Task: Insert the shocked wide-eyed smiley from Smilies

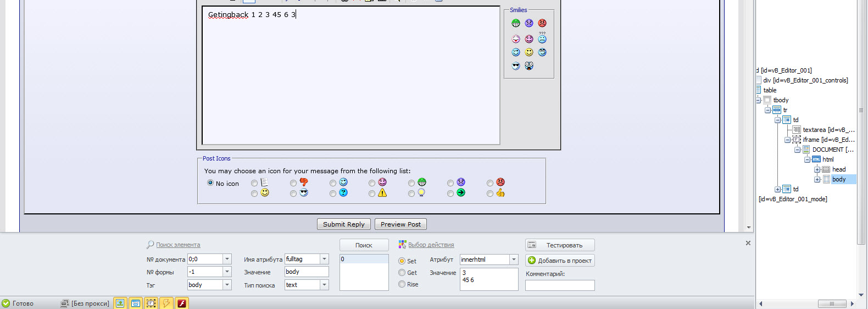Action: click(x=529, y=65)
